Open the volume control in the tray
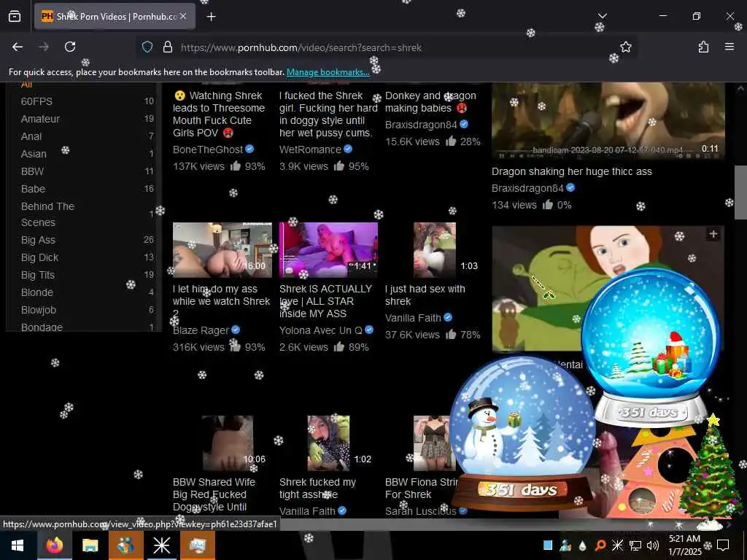 click(x=653, y=545)
